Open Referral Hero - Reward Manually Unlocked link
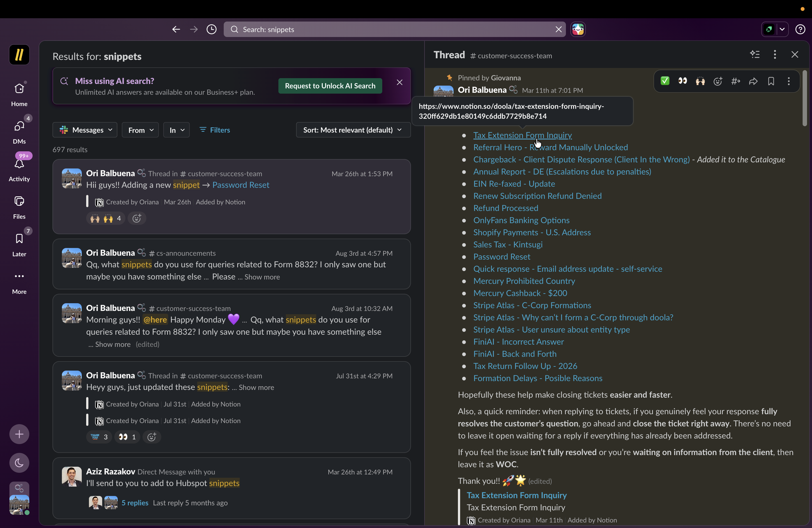Viewport: 812px width, 528px height. (x=550, y=147)
